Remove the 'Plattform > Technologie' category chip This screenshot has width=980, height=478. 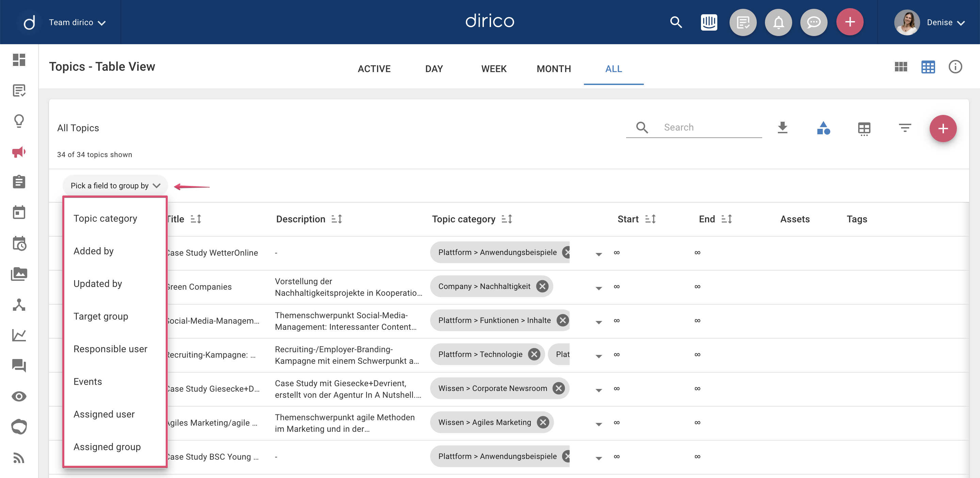pyautogui.click(x=534, y=355)
